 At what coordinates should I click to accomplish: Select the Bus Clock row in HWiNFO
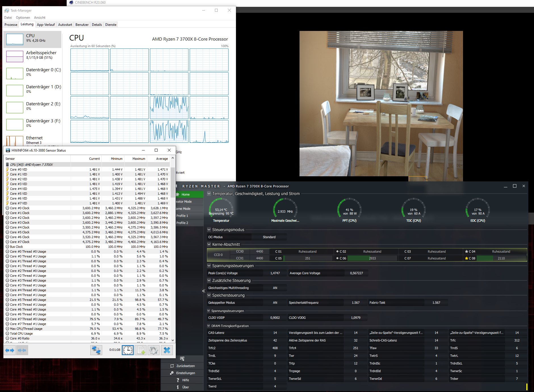(87, 247)
